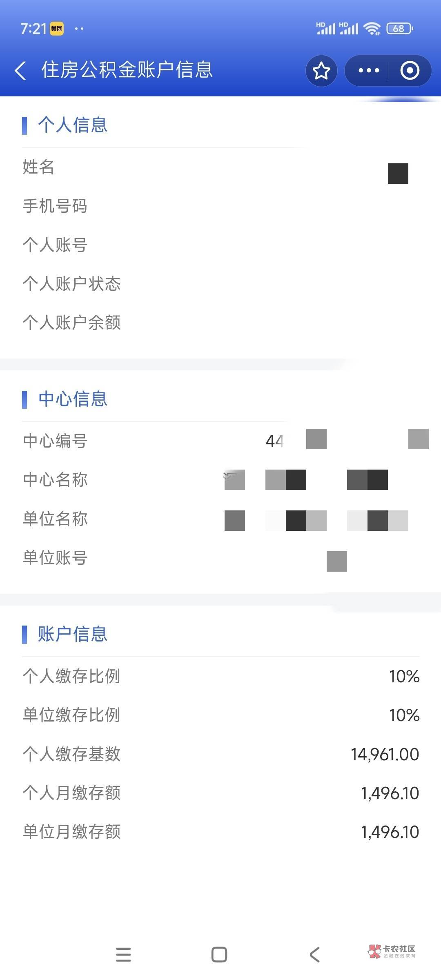The height and width of the screenshot is (980, 441).
Task: Tap the 个人信息 section heading
Action: point(73,125)
